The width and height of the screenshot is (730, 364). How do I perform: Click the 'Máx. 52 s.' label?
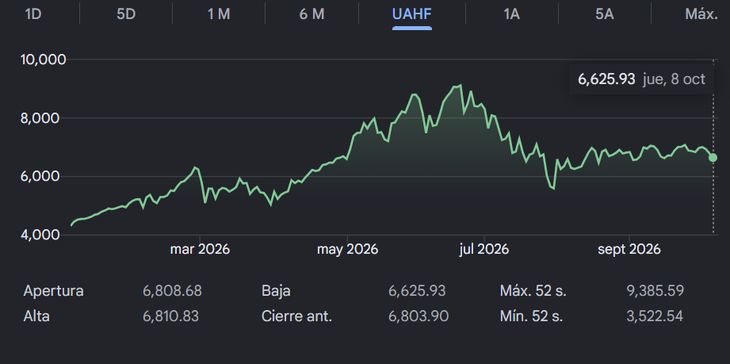point(533,291)
